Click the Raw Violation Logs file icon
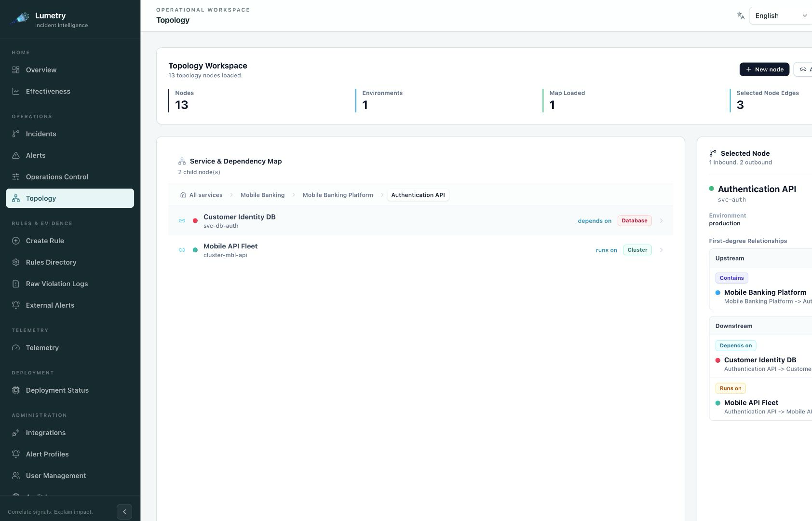The image size is (812, 521). coord(16,284)
